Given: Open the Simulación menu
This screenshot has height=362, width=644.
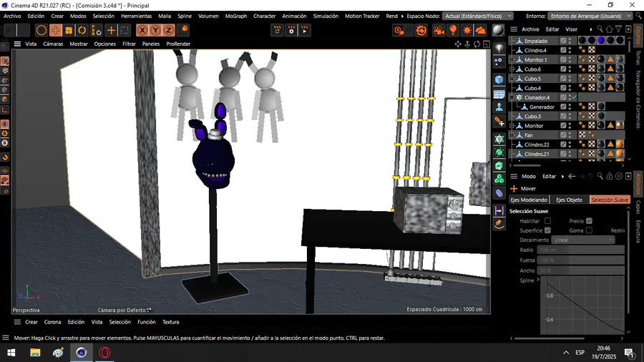Looking at the screenshot, I should (326, 16).
